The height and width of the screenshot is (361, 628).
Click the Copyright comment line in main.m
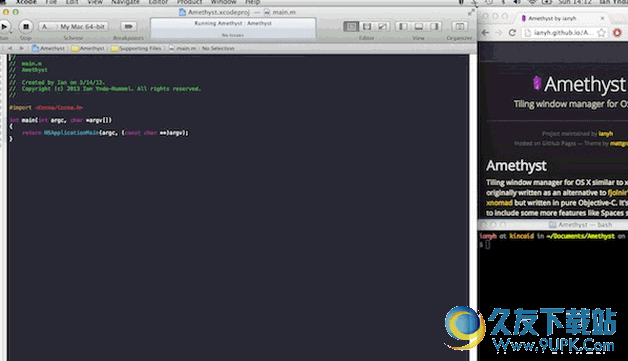click(x=105, y=89)
